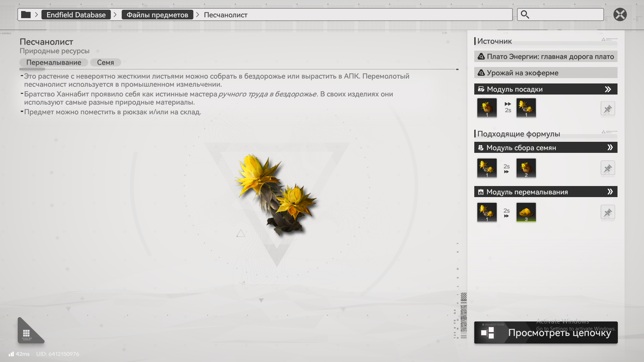Select the Перемалывание tag tab

(x=54, y=63)
